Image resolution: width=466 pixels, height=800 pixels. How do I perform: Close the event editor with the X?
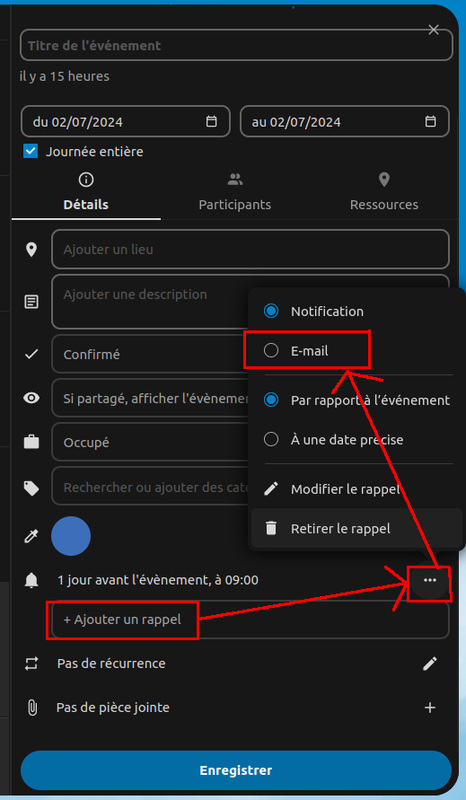433,30
